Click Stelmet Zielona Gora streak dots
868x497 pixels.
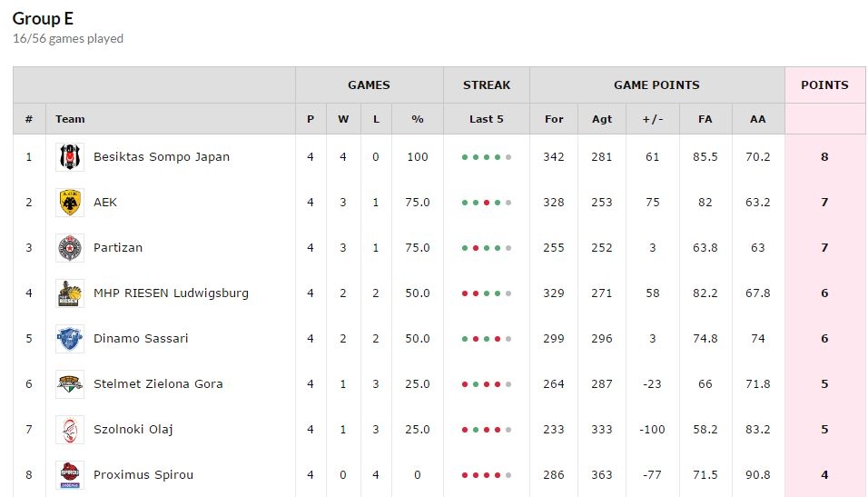[x=487, y=384]
